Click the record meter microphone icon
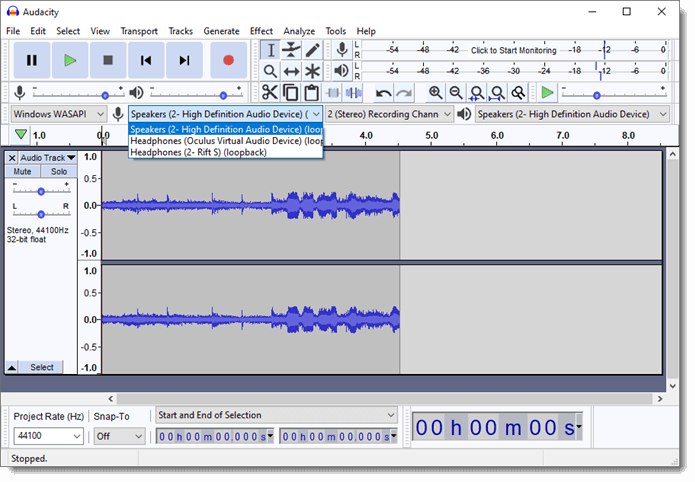This screenshot has height=482, width=695. point(342,50)
